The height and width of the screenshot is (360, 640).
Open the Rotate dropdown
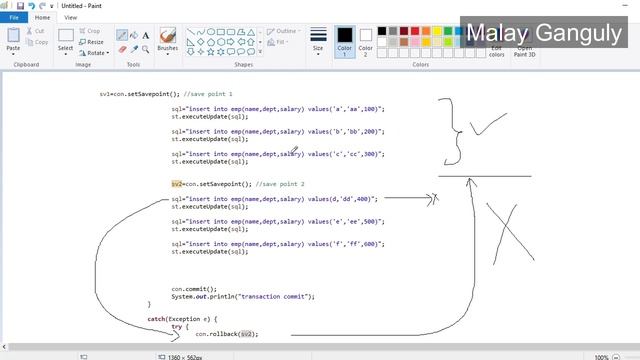click(94, 53)
